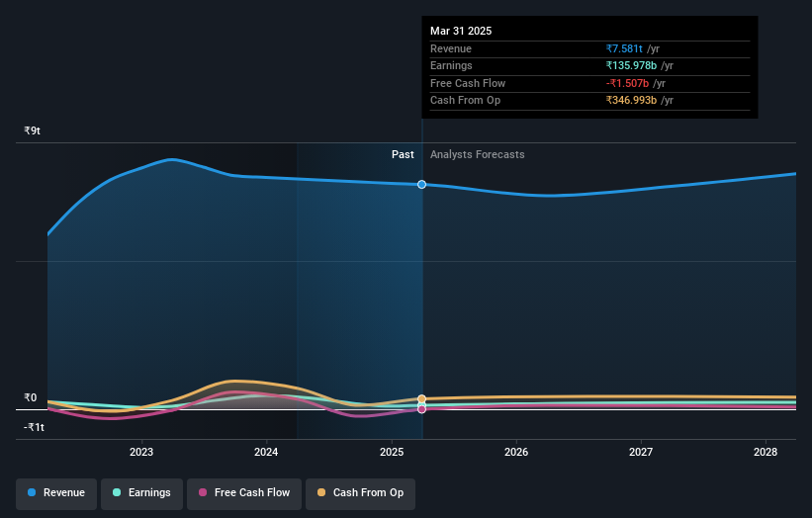The height and width of the screenshot is (518, 812).
Task: Toggle the Earnings series legend button
Action: click(141, 493)
